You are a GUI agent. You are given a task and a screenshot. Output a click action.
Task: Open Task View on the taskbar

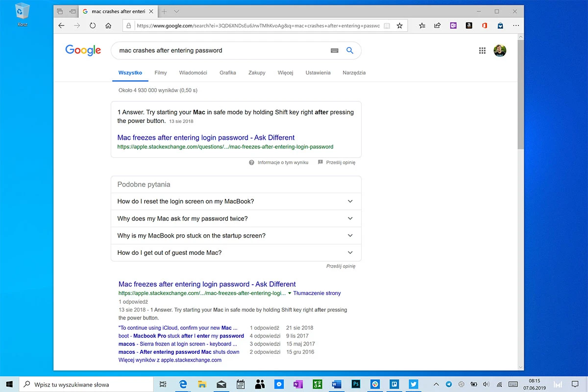click(164, 384)
